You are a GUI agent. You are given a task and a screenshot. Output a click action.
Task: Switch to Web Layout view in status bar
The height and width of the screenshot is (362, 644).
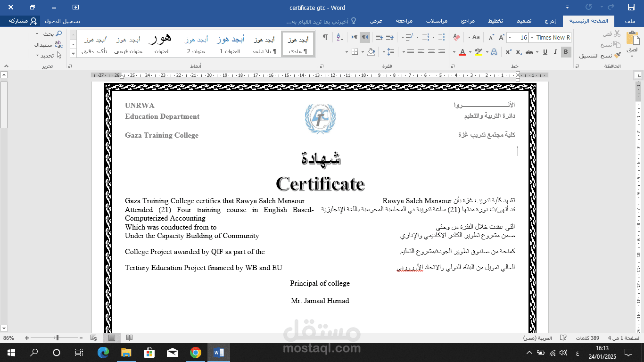pyautogui.click(x=94, y=337)
